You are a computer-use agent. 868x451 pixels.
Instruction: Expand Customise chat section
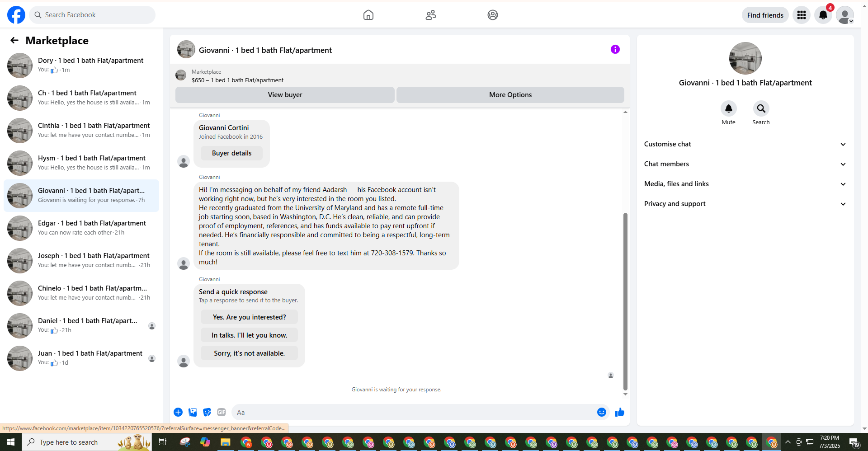(x=745, y=144)
